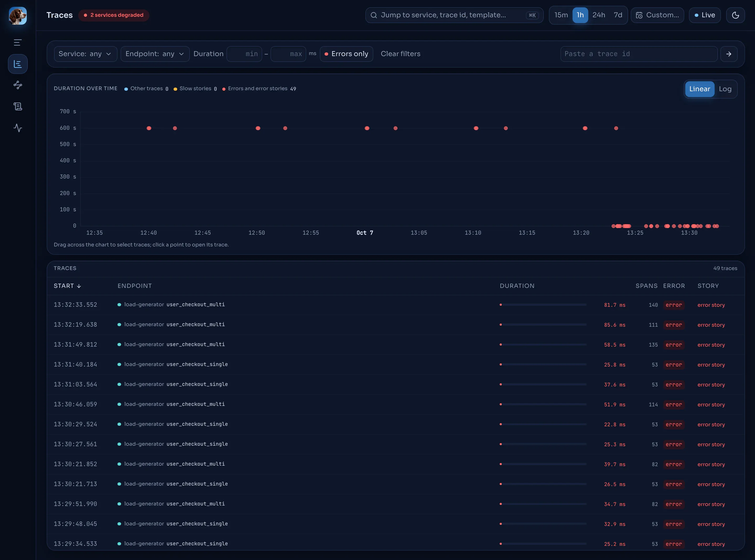The image size is (755, 560).
Task: Select the 1h time range
Action: (580, 15)
